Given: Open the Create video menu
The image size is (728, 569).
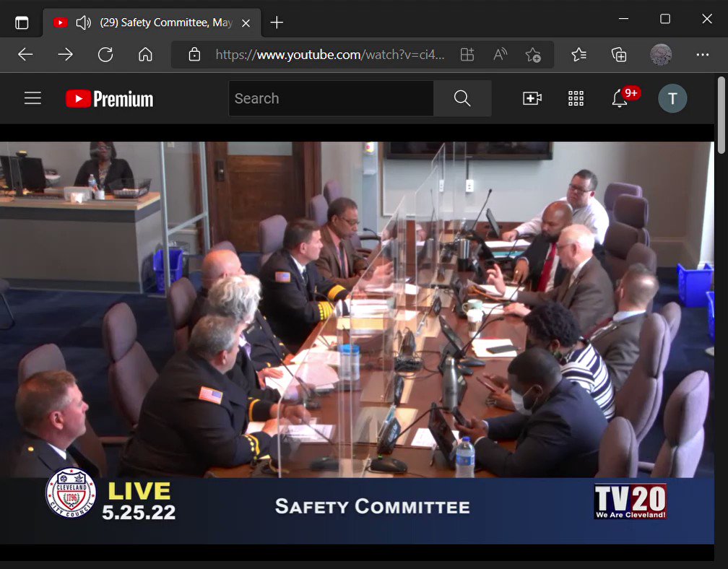Looking at the screenshot, I should [x=532, y=98].
